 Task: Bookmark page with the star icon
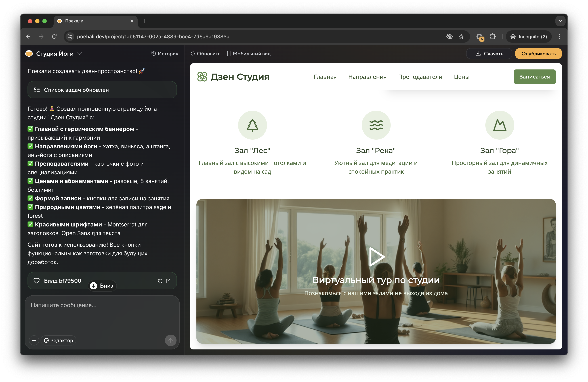pos(461,37)
